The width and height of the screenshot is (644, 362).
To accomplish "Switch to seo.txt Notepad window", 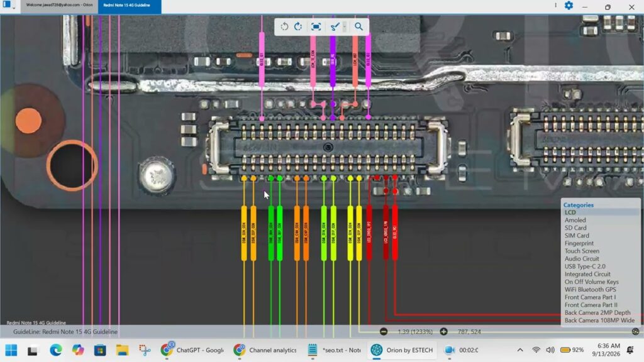I will [x=335, y=350].
